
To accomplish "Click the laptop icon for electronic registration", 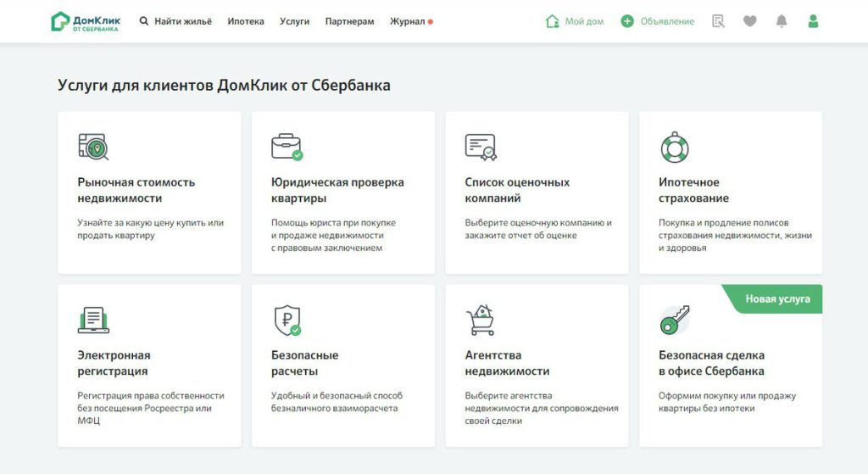I will pyautogui.click(x=93, y=320).
